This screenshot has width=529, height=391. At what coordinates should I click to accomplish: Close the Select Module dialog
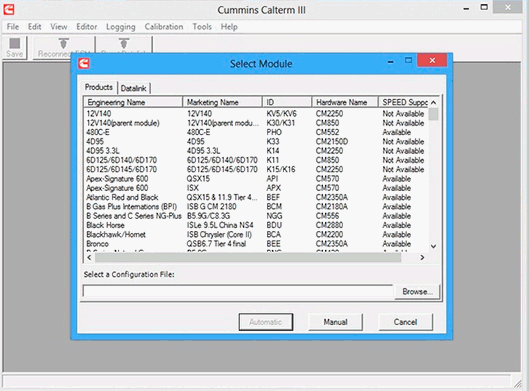[x=432, y=60]
